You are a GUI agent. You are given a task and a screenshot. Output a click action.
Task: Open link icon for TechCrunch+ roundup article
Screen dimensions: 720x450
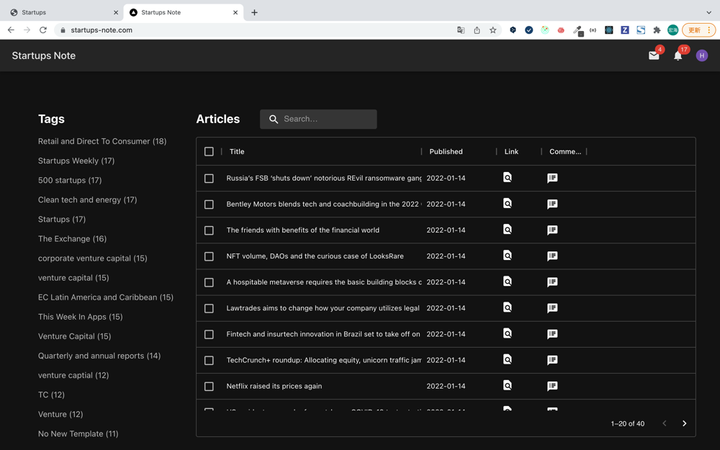click(507, 360)
